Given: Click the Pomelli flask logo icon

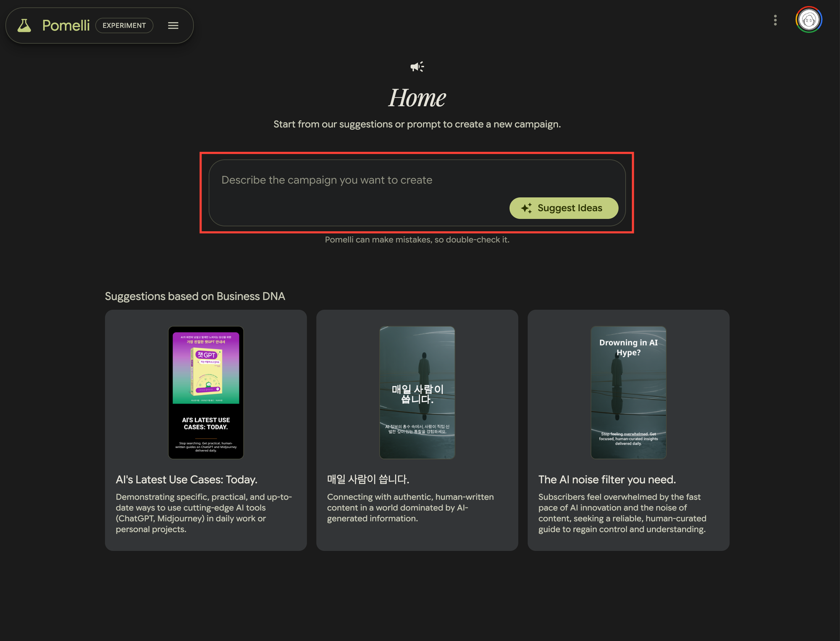Looking at the screenshot, I should point(24,26).
